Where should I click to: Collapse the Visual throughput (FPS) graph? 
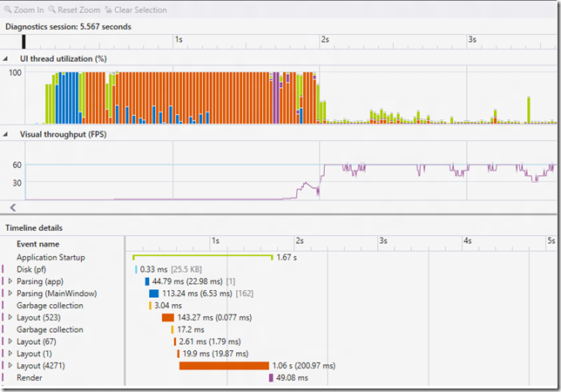5,134
